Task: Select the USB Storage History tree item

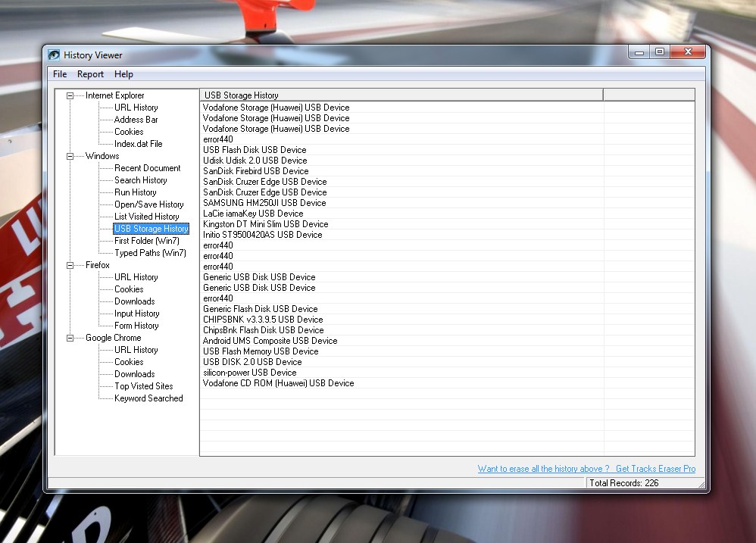Action: click(151, 229)
